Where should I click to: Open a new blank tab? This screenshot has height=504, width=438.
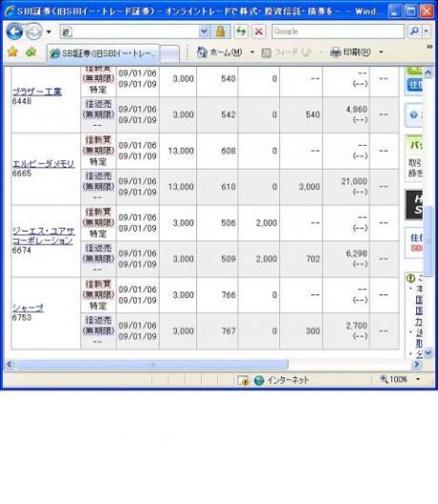click(x=169, y=53)
